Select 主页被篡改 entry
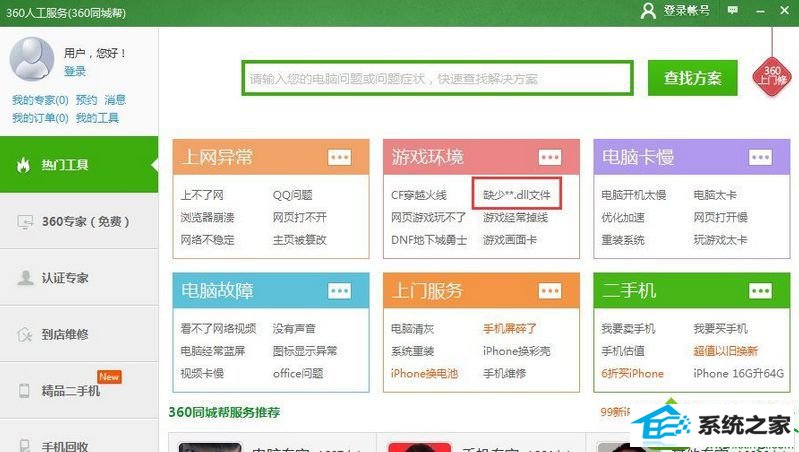The width and height of the screenshot is (799, 452). point(300,240)
